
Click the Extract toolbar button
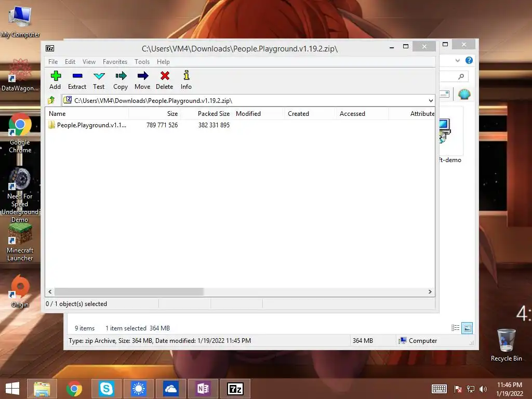click(77, 80)
